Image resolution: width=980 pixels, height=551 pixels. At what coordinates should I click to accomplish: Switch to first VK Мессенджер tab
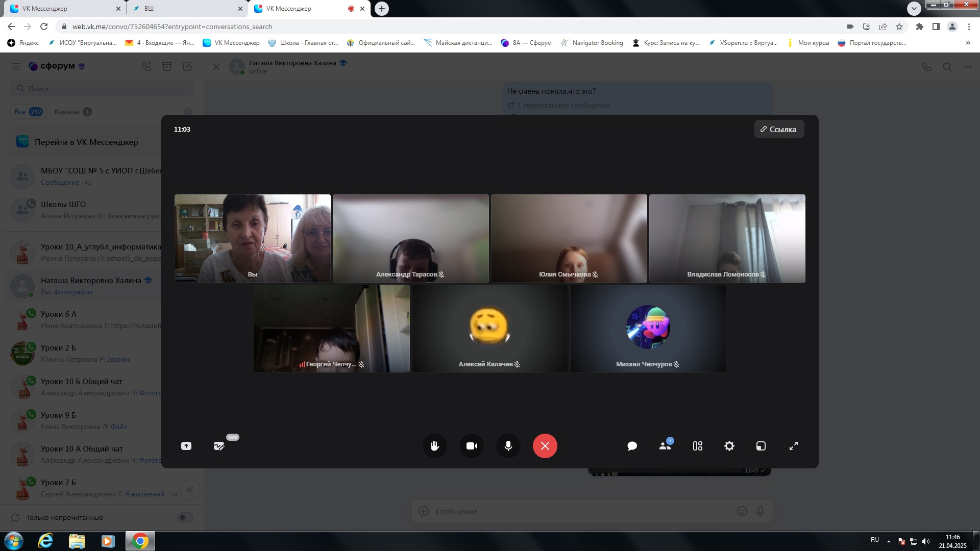pos(65,9)
